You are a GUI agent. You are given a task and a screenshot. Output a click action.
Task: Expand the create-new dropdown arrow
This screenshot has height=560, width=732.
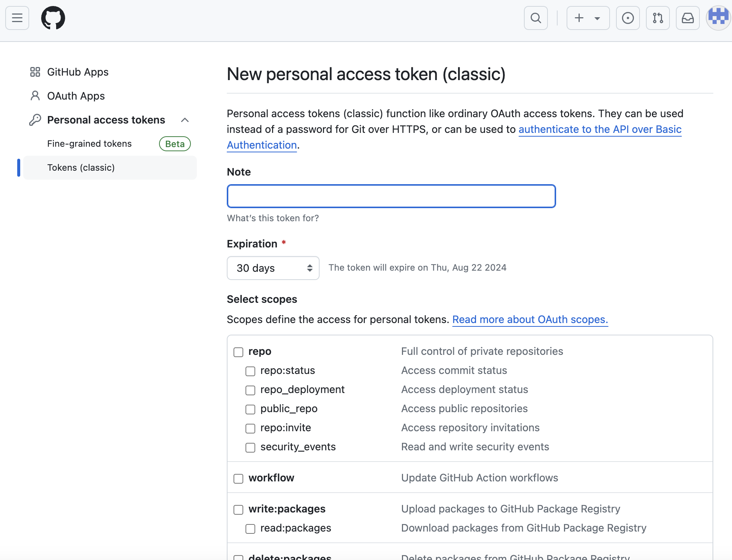tap(597, 18)
